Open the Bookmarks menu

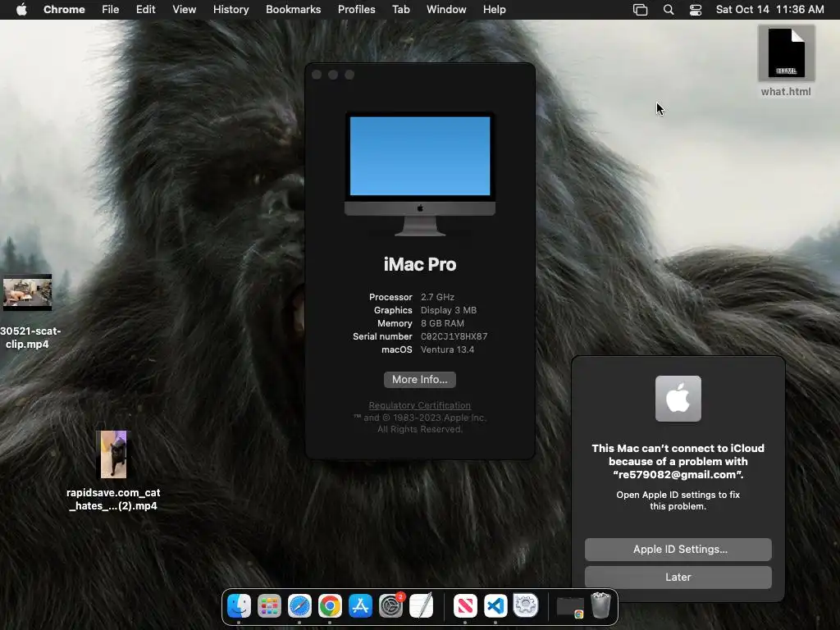(293, 9)
